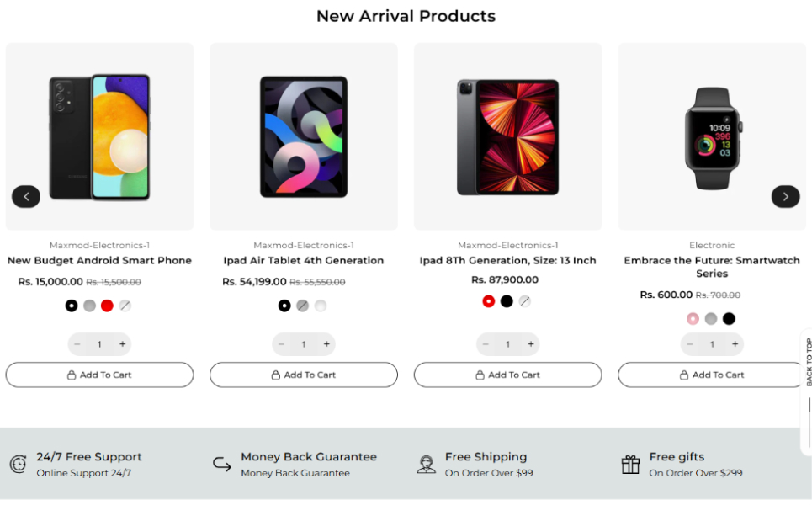Pick pink color for the Smartwatch

coord(693,319)
